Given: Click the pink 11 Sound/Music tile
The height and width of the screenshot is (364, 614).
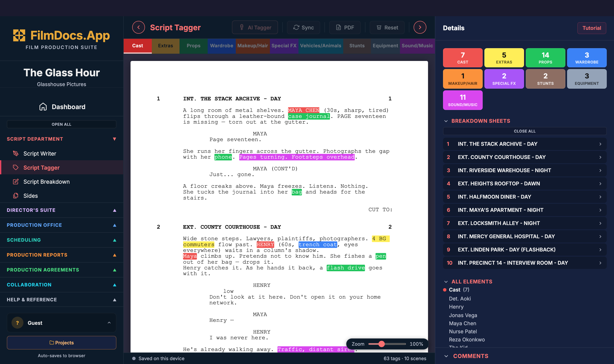Looking at the screenshot, I should click(x=463, y=100).
